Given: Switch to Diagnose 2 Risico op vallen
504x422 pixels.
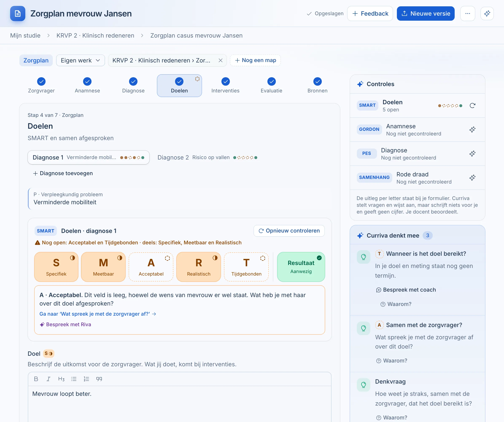Looking at the screenshot, I should point(207,157).
